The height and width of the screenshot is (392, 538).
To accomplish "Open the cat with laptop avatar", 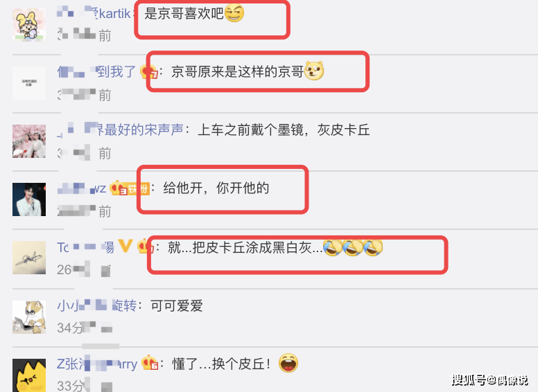I will point(29,317).
